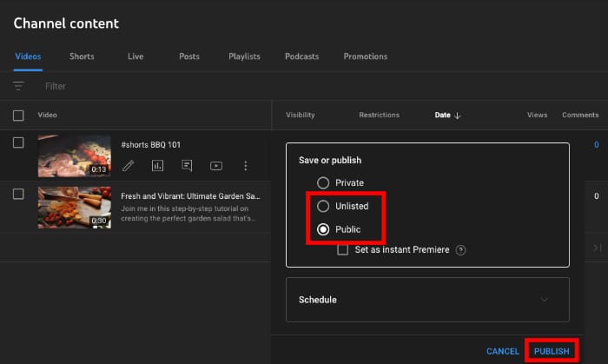
Task: Click the help icon beside instant Premiere
Action: coord(461,250)
